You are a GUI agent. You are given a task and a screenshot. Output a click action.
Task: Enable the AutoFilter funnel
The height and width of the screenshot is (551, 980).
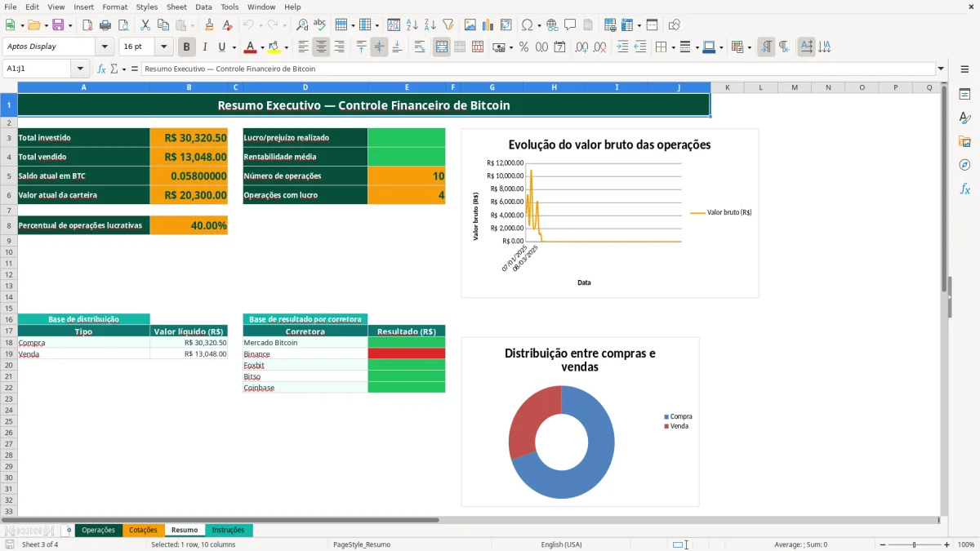[x=448, y=25]
